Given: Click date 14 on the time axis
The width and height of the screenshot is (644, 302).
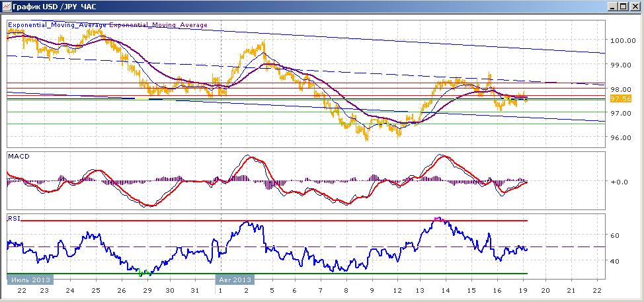Looking at the screenshot, I should click(446, 290).
